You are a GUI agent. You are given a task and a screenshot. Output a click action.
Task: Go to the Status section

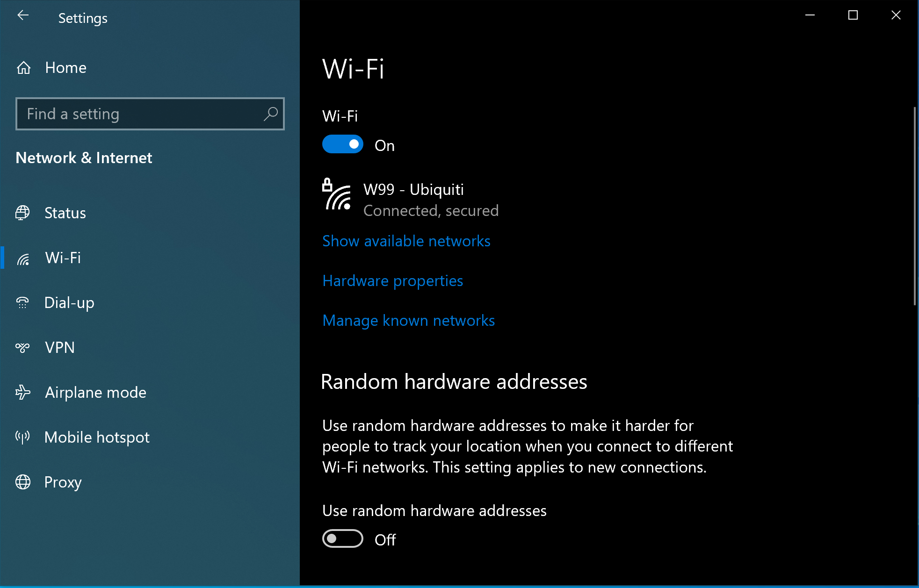[x=150, y=213]
